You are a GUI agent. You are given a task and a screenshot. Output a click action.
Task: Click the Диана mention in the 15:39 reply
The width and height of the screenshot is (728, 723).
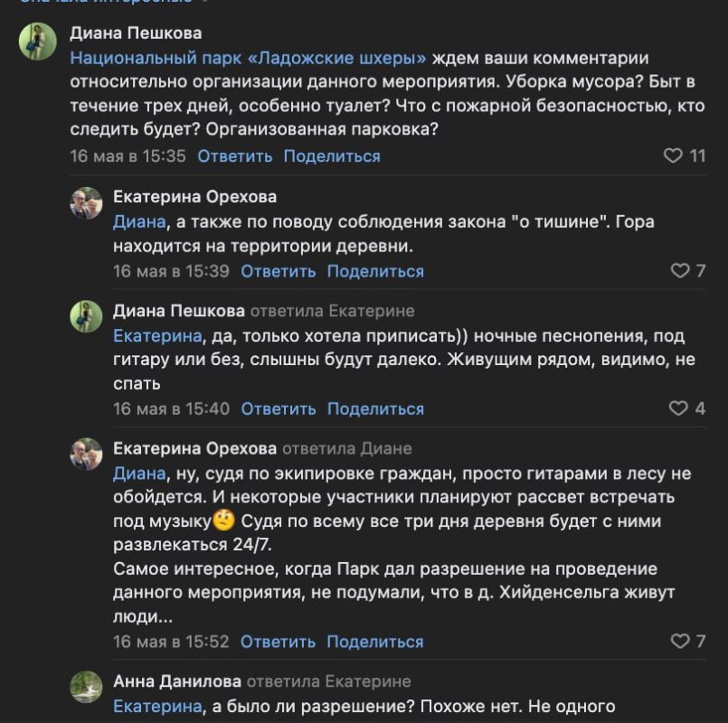(x=139, y=221)
